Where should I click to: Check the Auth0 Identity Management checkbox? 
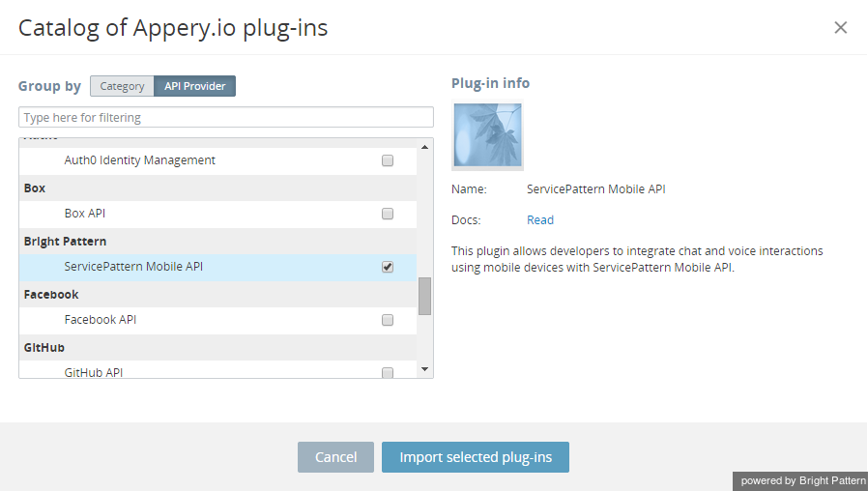(x=388, y=160)
